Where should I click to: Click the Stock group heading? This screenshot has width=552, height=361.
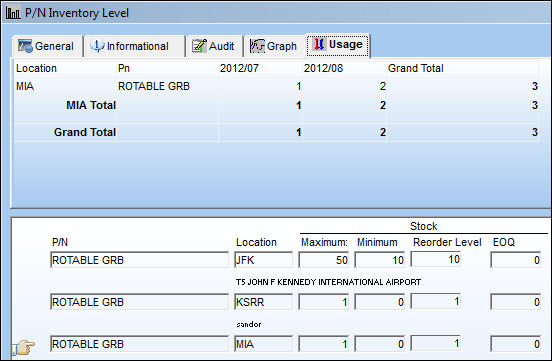tap(424, 226)
